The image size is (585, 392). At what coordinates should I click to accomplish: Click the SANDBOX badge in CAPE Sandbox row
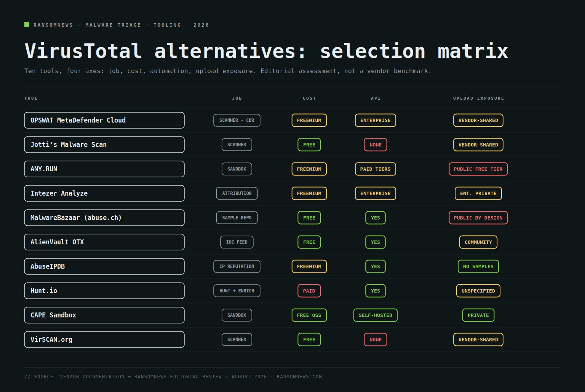[x=237, y=315]
